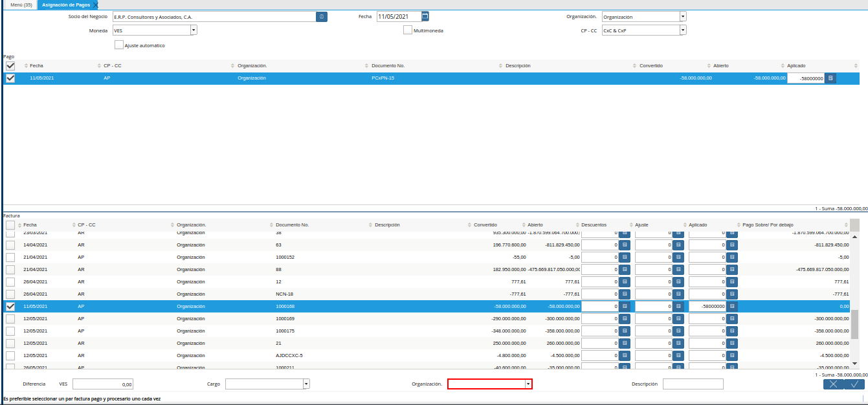This screenshot has height=405, width=868.
Task: Open Descuentos calculator for invoice 21
Action: 625,344
